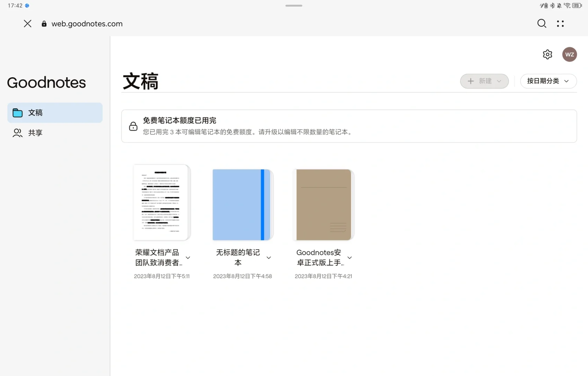Open the settings gear icon

pyautogui.click(x=547, y=54)
